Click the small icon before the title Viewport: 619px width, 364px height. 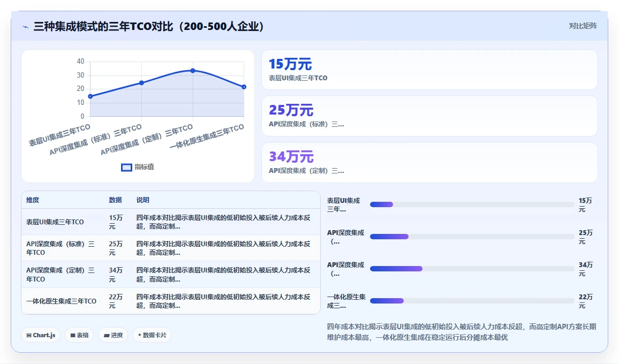coord(26,27)
